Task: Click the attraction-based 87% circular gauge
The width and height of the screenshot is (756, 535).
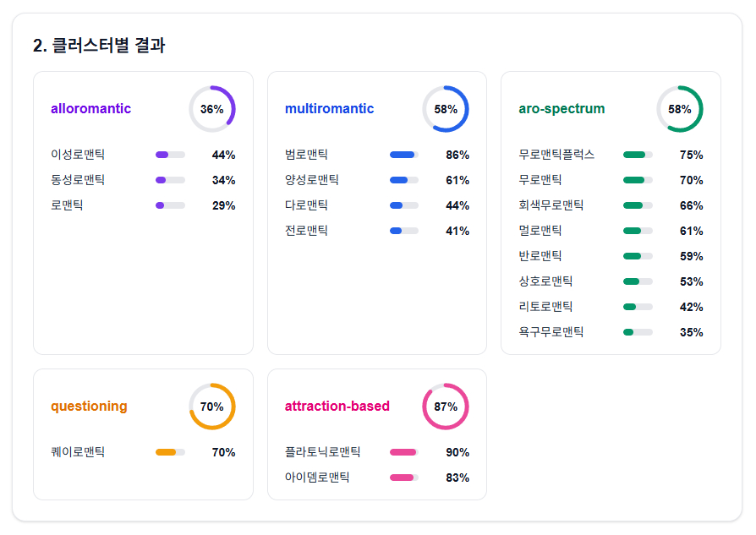Action: pyautogui.click(x=446, y=407)
